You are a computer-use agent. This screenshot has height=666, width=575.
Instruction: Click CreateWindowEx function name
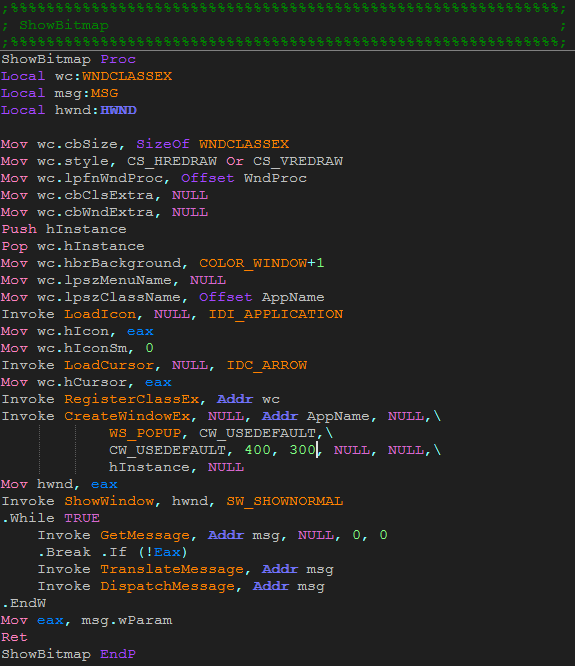tap(127, 416)
